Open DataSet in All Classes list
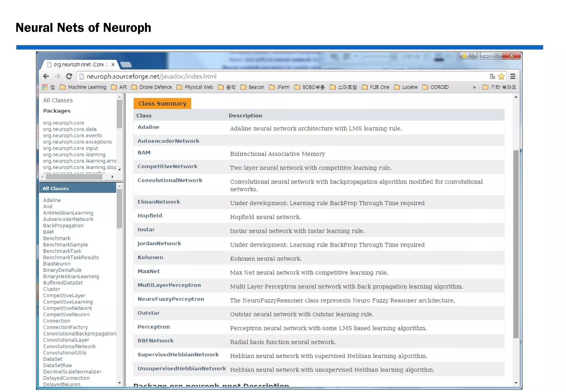 coord(53,359)
